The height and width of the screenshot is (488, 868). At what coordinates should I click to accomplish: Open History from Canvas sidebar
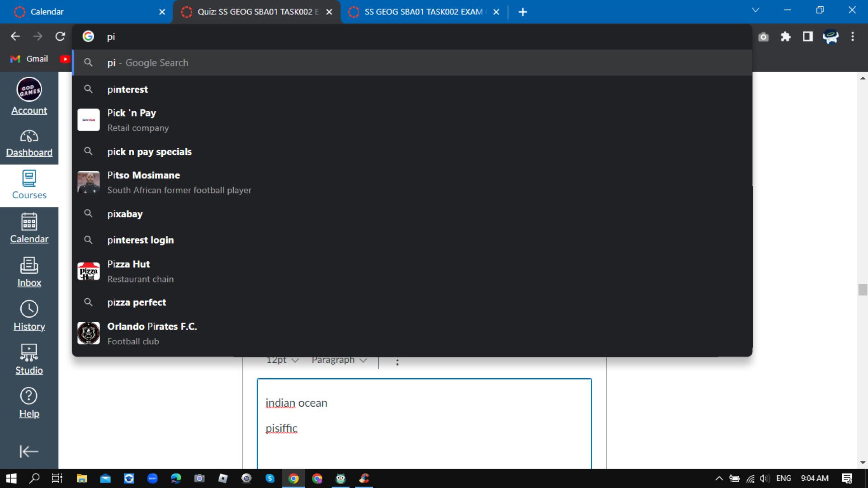click(29, 316)
